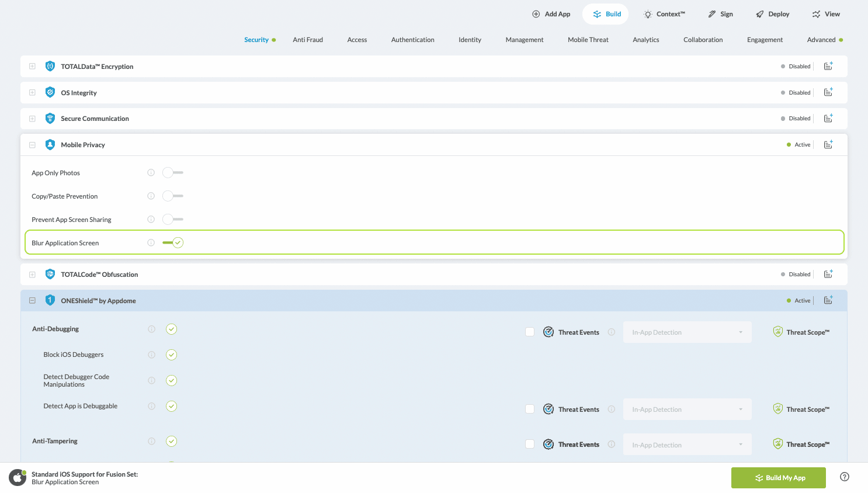Click the OS Integrity shield icon

pos(50,93)
